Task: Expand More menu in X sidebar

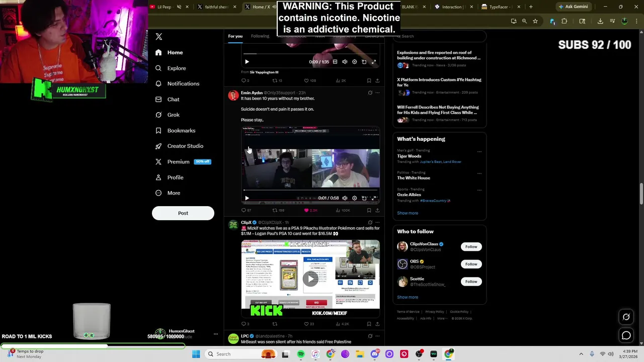Action: [168, 193]
